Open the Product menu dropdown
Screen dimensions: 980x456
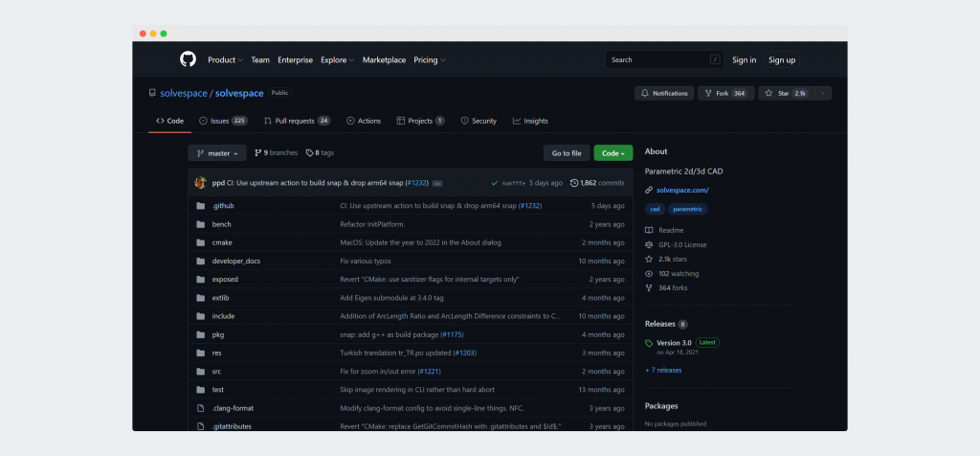[226, 60]
